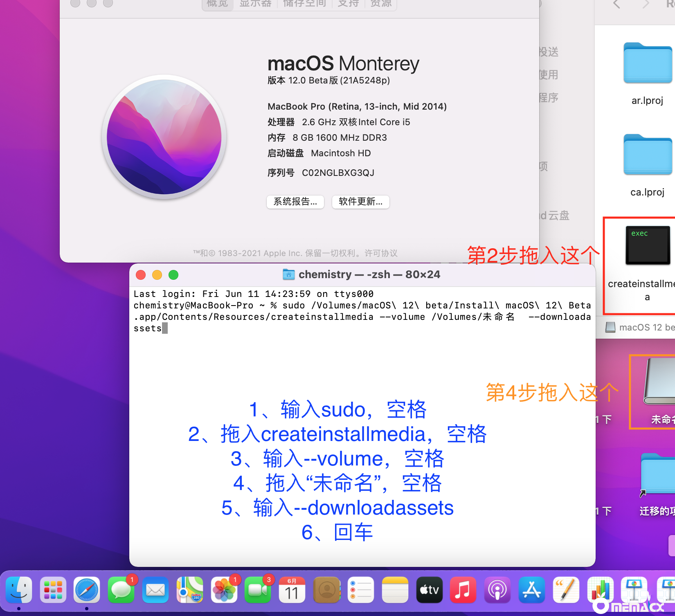Switch to the 显示器 tab
The width and height of the screenshot is (675, 616).
click(x=255, y=4)
